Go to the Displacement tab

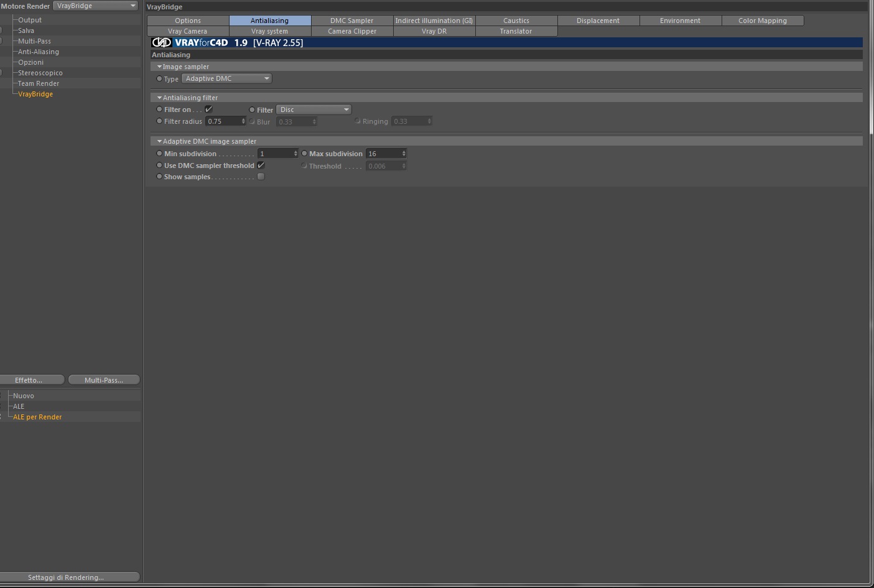point(598,21)
